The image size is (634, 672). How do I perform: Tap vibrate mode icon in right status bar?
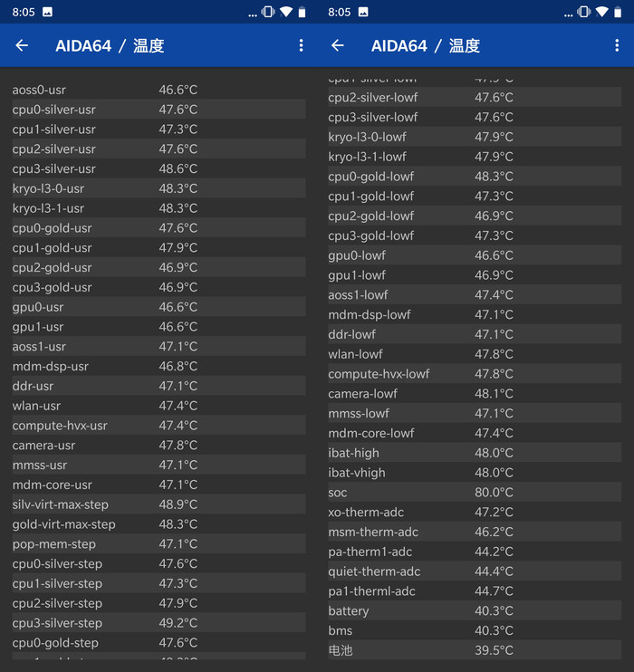(584, 12)
